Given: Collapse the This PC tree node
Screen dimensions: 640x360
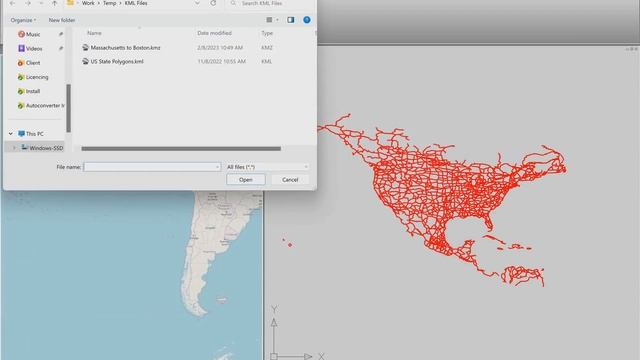Looking at the screenshot, I should [11, 134].
